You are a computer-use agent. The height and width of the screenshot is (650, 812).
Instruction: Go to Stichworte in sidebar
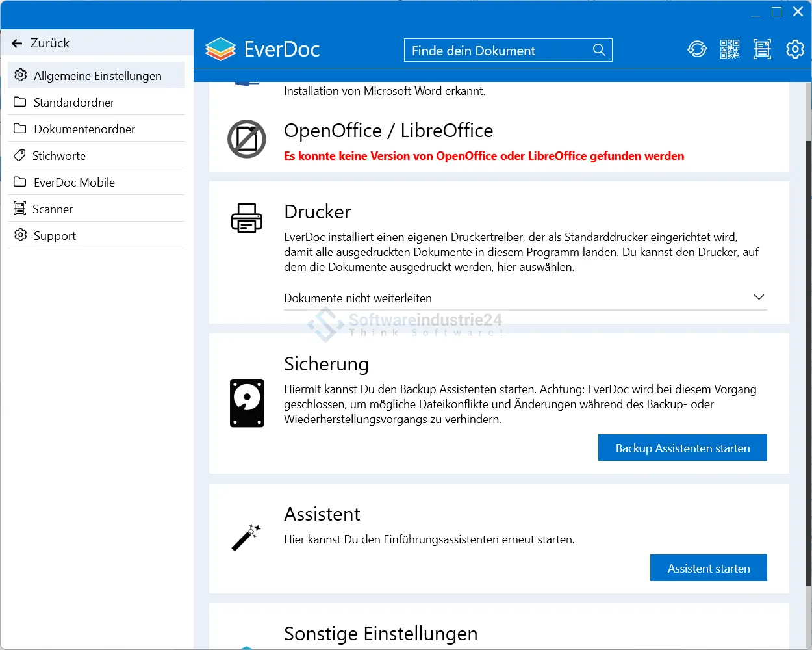coord(58,156)
